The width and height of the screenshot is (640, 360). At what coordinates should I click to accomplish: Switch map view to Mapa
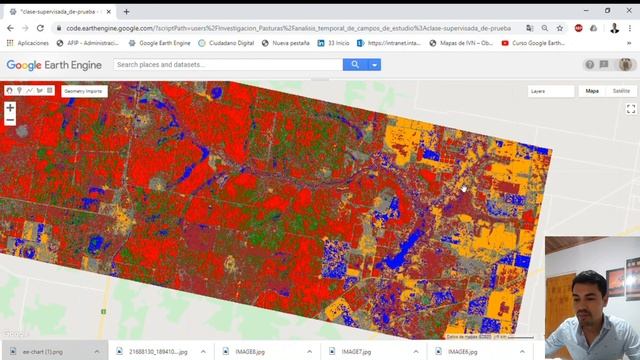point(592,91)
